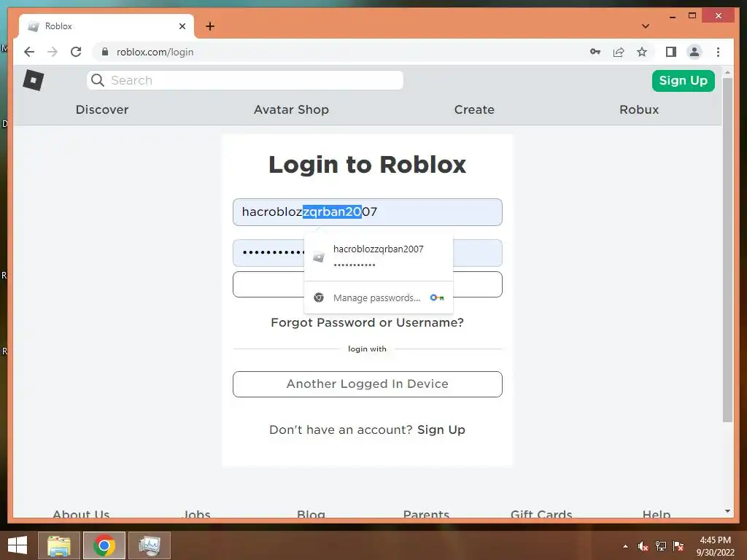This screenshot has width=747, height=560.
Task: Click the address bar URL roblox.com/login
Action: [155, 52]
